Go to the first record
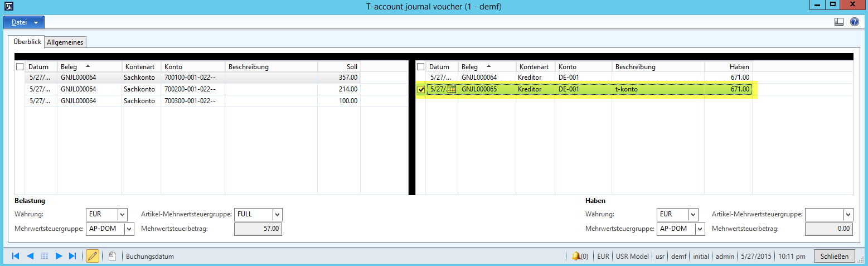The width and height of the screenshot is (868, 266). 16,257
